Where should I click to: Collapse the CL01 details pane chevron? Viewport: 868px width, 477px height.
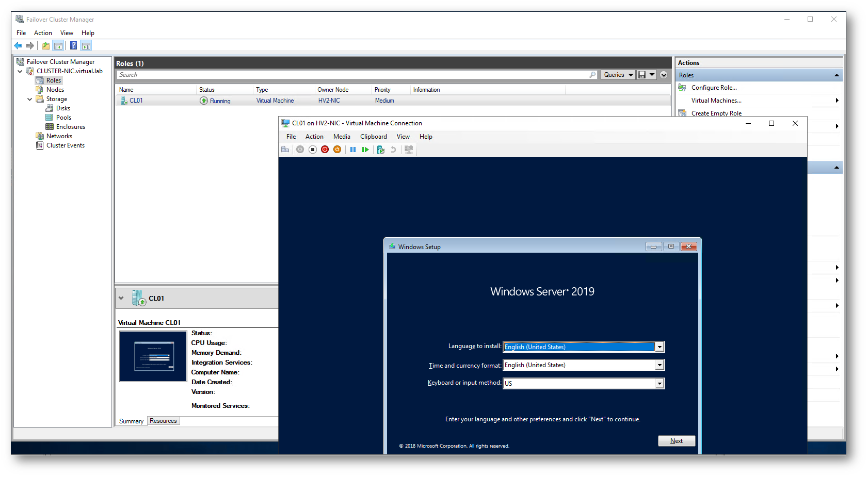(x=121, y=298)
